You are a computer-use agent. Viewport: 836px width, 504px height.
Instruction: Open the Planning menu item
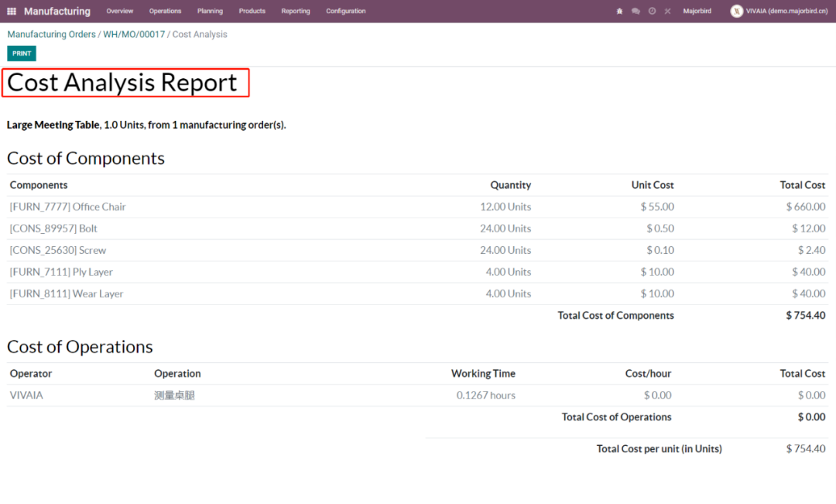pyautogui.click(x=210, y=12)
